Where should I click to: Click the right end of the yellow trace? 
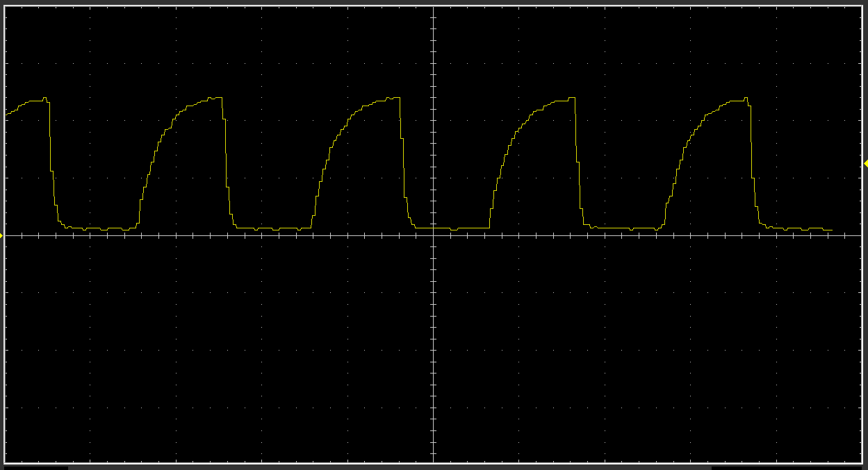click(831, 230)
